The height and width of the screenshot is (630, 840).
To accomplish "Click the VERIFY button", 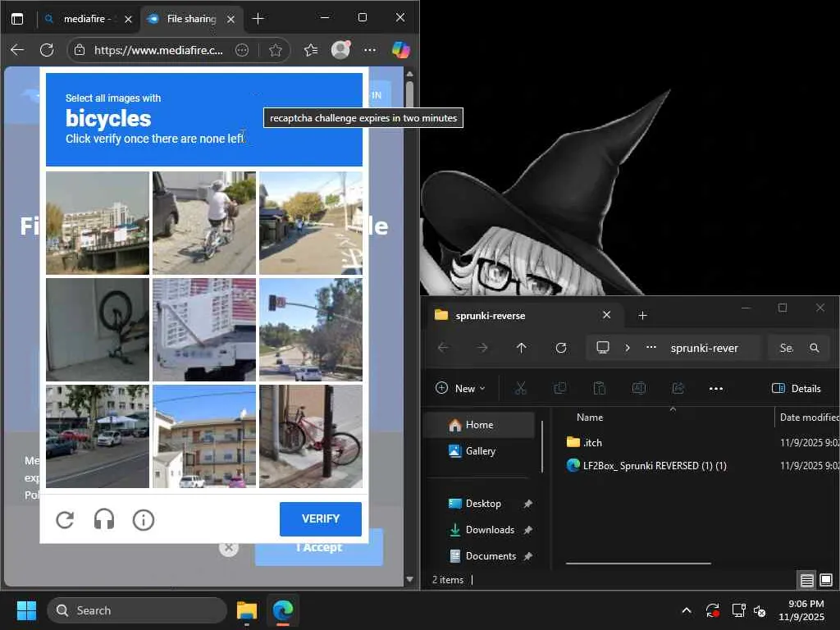I will tap(321, 518).
